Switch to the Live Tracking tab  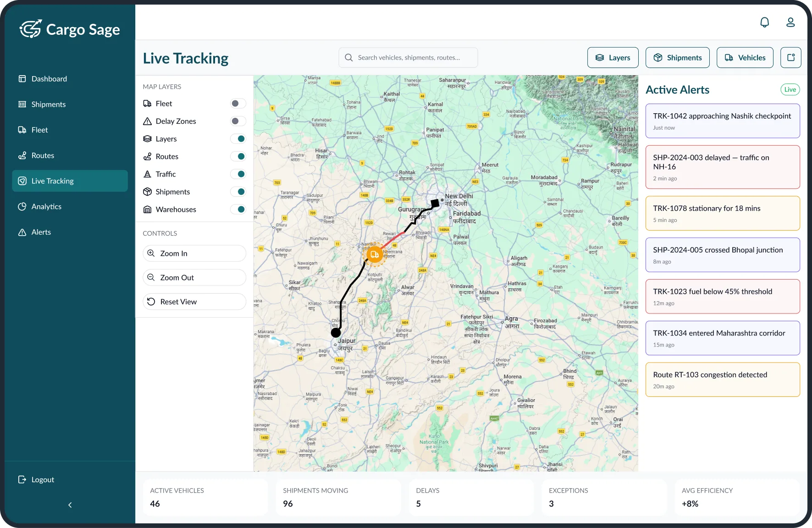click(x=53, y=181)
